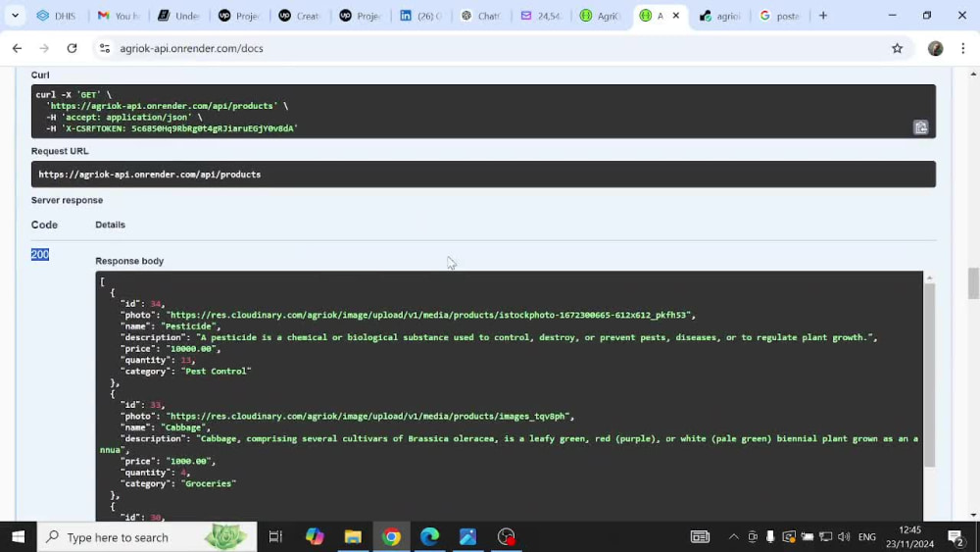Open a new browser tab

[823, 16]
